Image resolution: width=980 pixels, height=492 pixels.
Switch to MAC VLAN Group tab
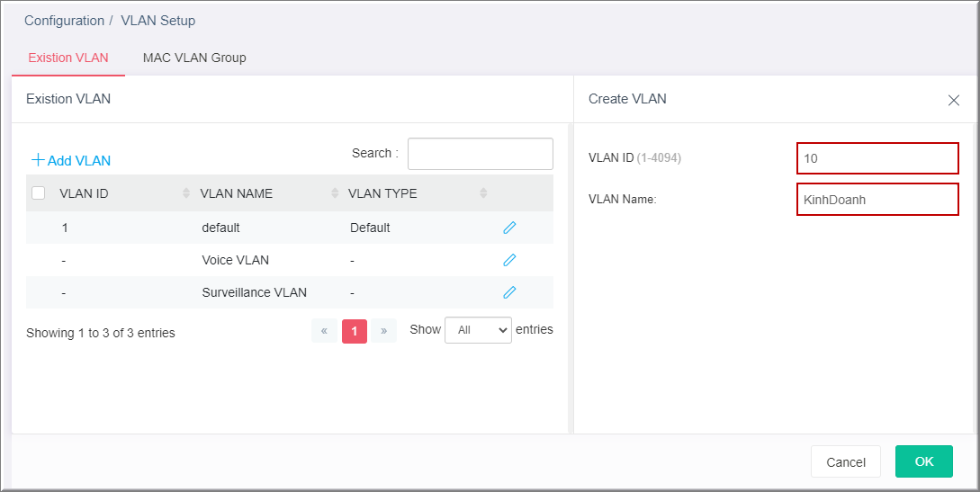(194, 58)
